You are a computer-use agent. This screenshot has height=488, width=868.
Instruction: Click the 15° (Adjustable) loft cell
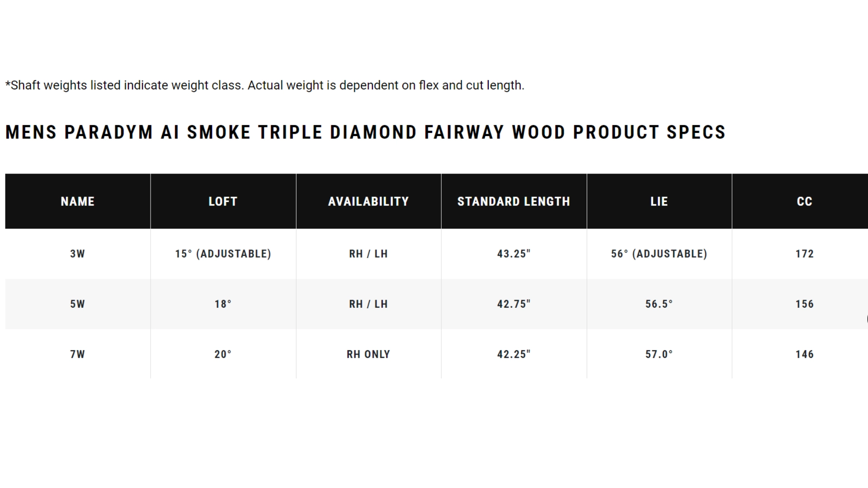223,254
